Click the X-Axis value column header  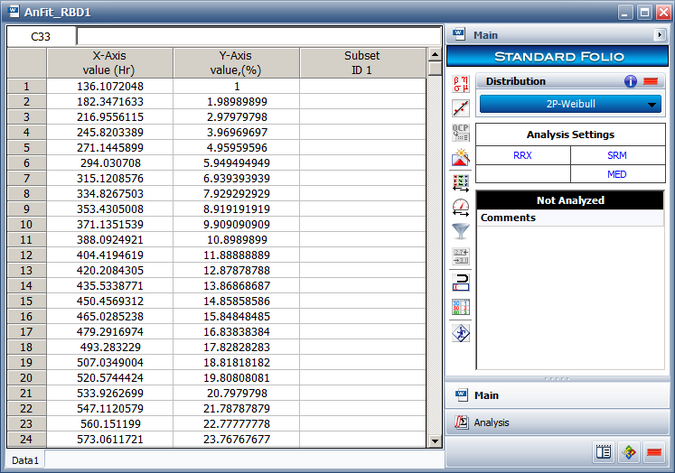click(110, 63)
